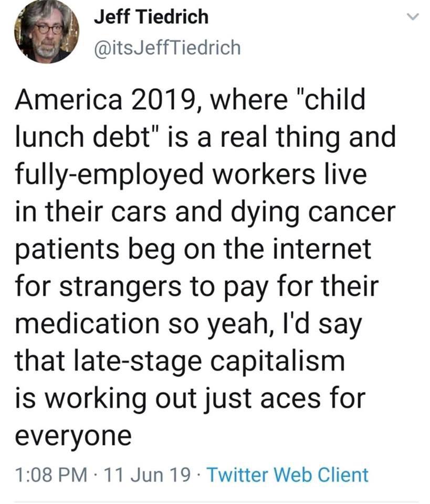Click the word "everyone" ending the tweet

coord(74,436)
